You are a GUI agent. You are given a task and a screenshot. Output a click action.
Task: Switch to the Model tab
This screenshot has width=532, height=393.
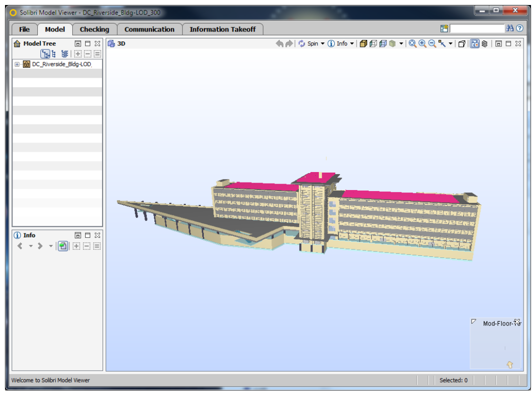point(55,29)
